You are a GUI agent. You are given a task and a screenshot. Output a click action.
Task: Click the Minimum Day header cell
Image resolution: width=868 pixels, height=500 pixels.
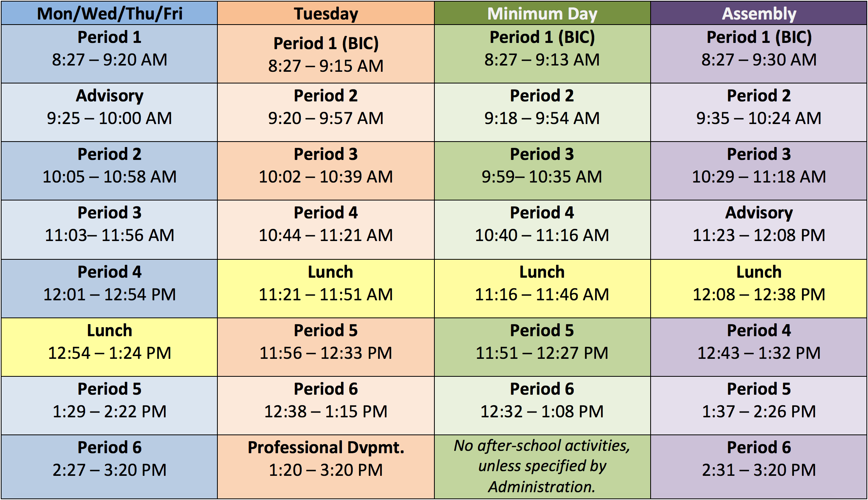click(x=542, y=13)
